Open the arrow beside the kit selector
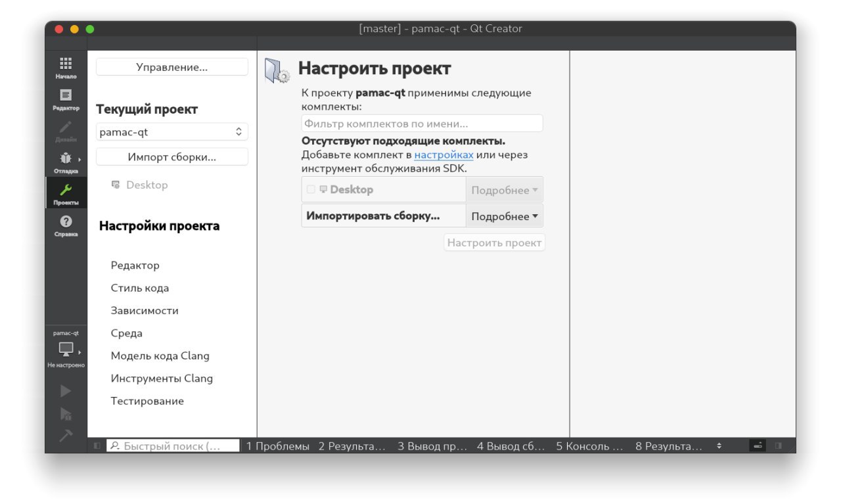 pyautogui.click(x=80, y=352)
